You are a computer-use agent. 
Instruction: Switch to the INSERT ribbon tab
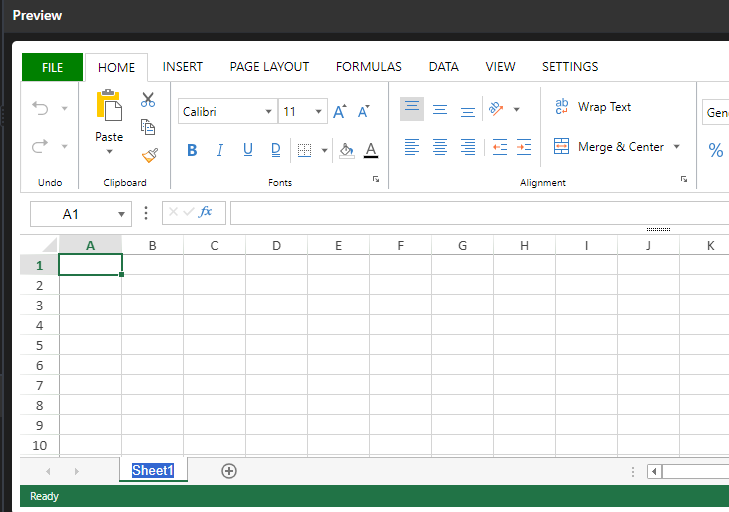click(x=183, y=67)
